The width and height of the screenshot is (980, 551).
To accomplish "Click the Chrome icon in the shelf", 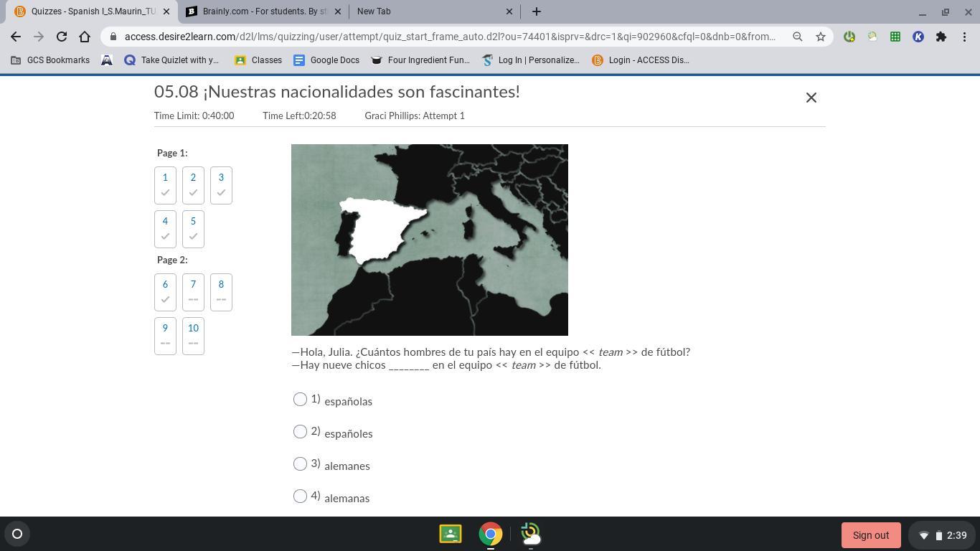I will 491,534.
